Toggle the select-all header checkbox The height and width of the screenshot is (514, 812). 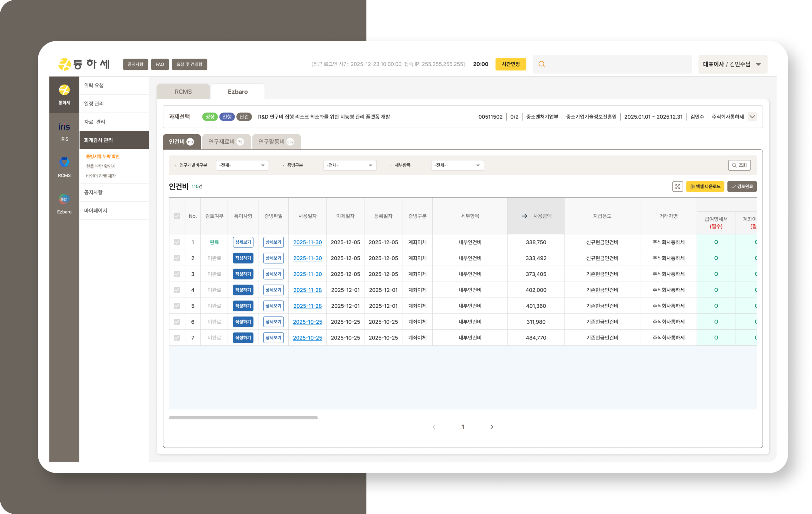(177, 216)
